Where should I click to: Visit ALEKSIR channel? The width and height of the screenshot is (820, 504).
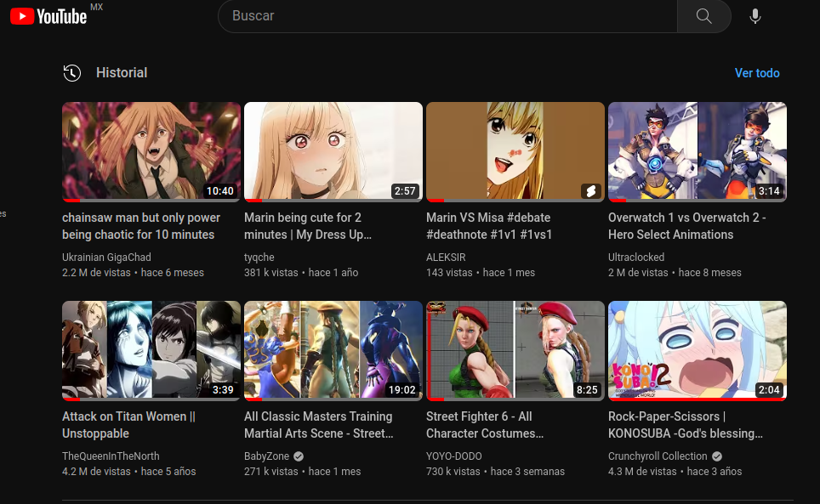(446, 258)
